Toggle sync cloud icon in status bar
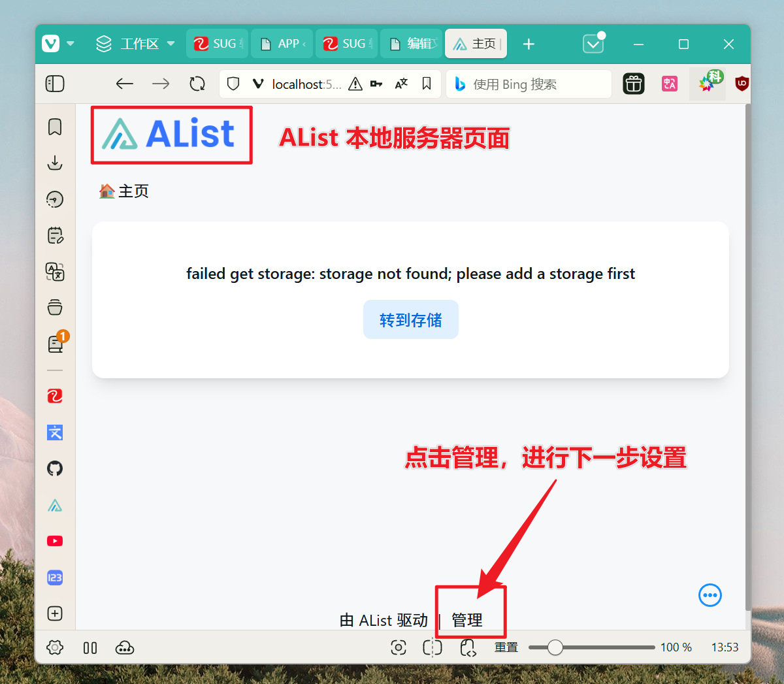 pos(124,647)
